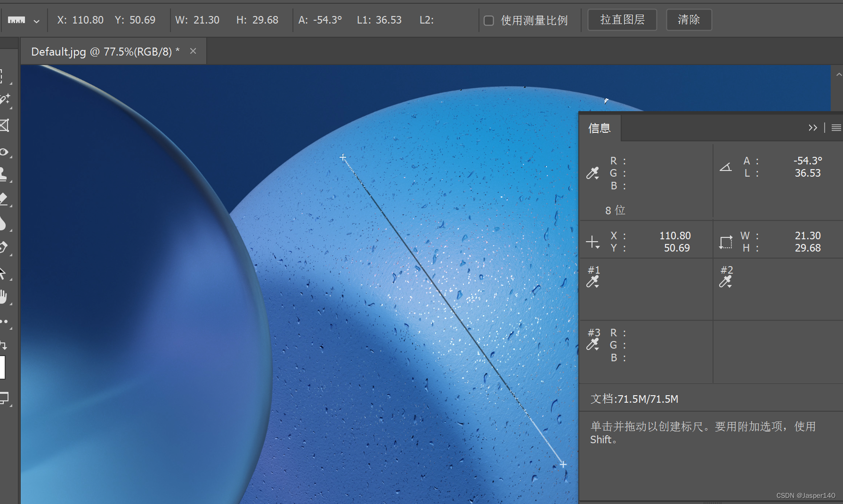Select the Frame tool
Viewport: 843px width, 504px height.
[x=5, y=125]
